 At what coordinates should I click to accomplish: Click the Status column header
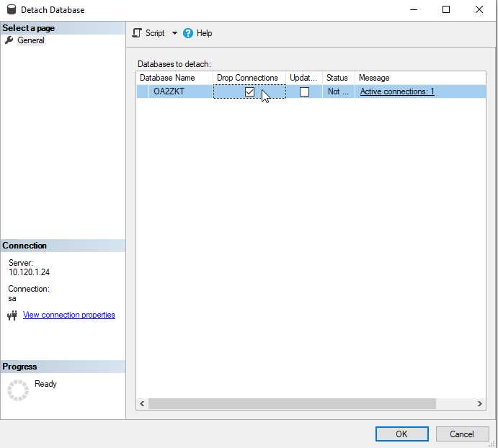tap(339, 78)
